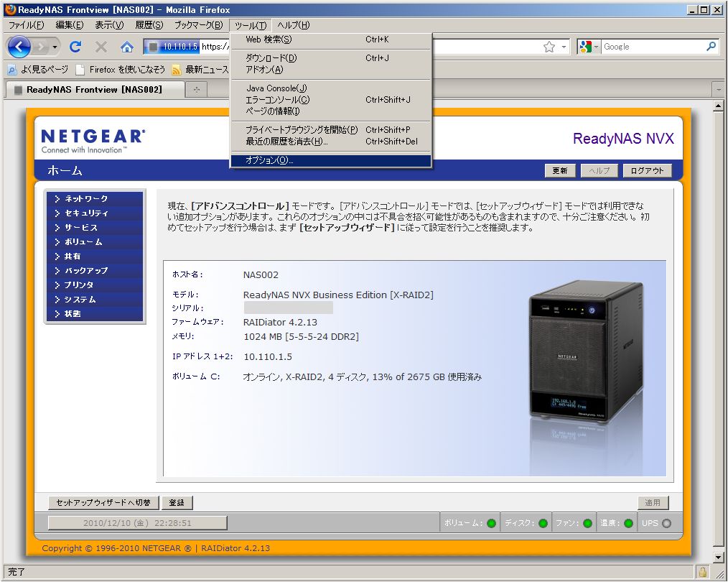Screen dimensions: 728x582
Task: Click the 温度 status green indicator
Action: (x=629, y=524)
